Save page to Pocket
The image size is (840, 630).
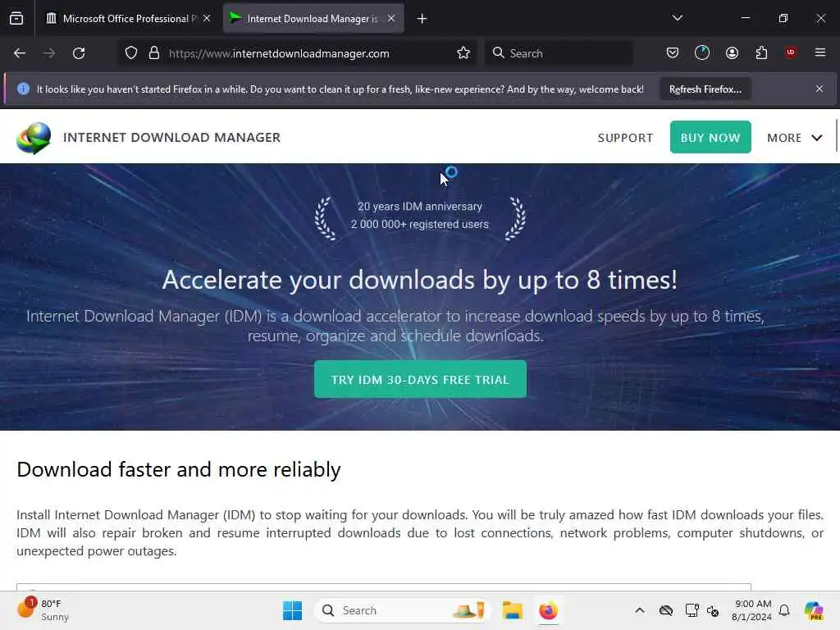pyautogui.click(x=673, y=52)
